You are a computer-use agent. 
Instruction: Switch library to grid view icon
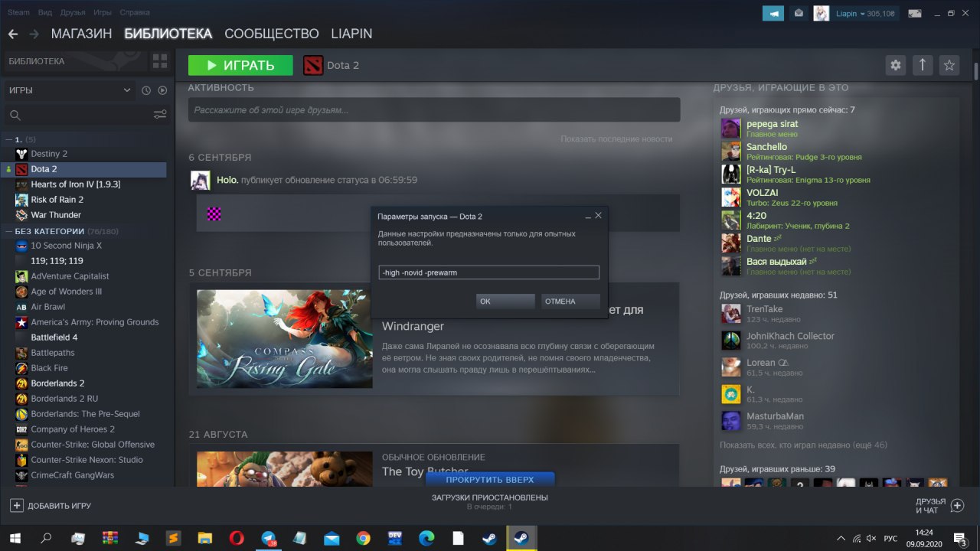pyautogui.click(x=160, y=61)
